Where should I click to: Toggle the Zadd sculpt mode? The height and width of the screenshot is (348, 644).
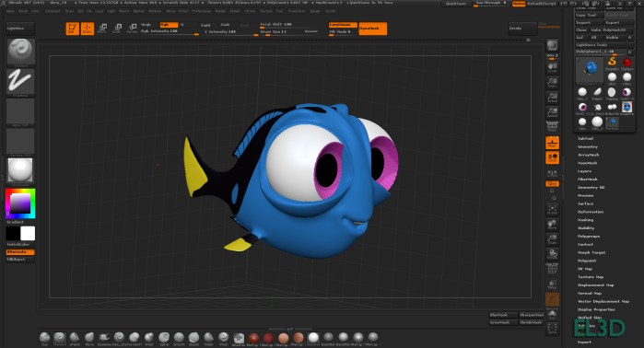pos(205,25)
